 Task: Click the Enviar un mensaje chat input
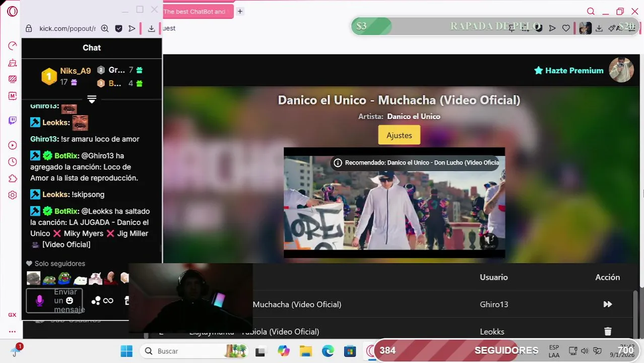click(54, 300)
